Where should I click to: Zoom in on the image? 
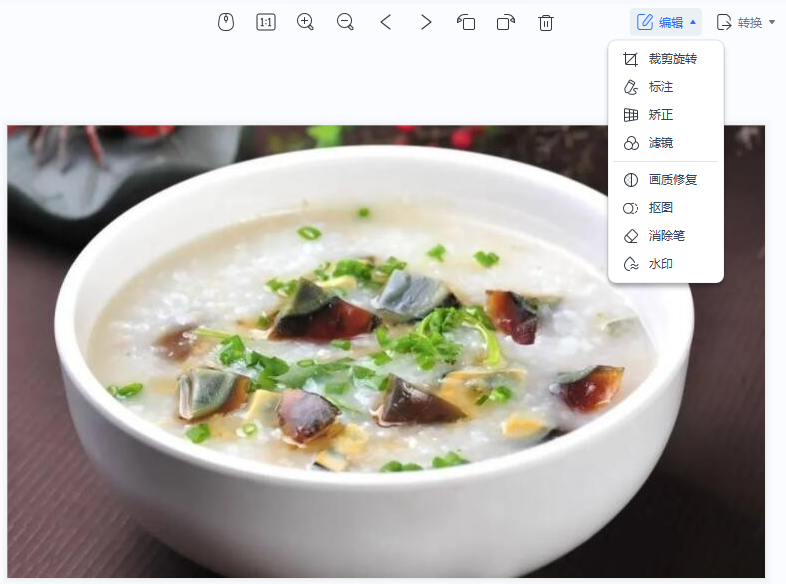(x=305, y=22)
